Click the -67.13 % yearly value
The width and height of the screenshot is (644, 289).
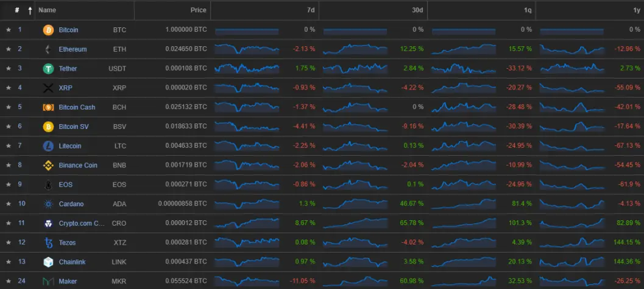[x=627, y=145]
